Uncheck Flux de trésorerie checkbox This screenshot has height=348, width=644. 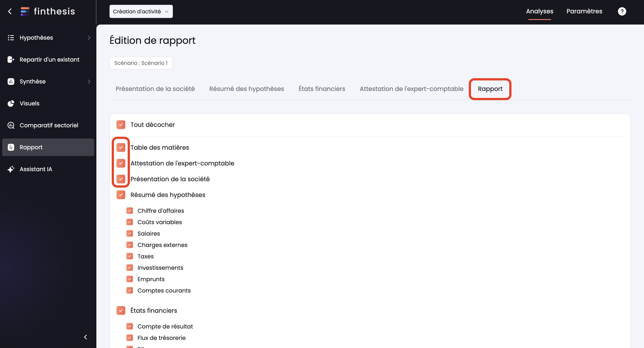(129, 338)
